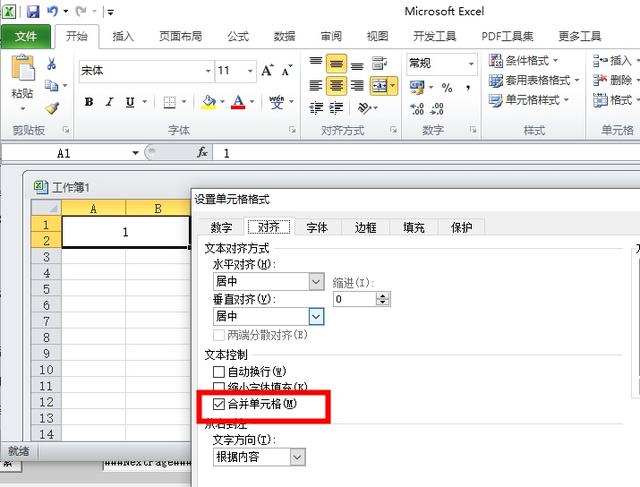Screen dimensions: 640x487
Task: Open the 页面布局 ribbon tab
Action: [x=180, y=37]
